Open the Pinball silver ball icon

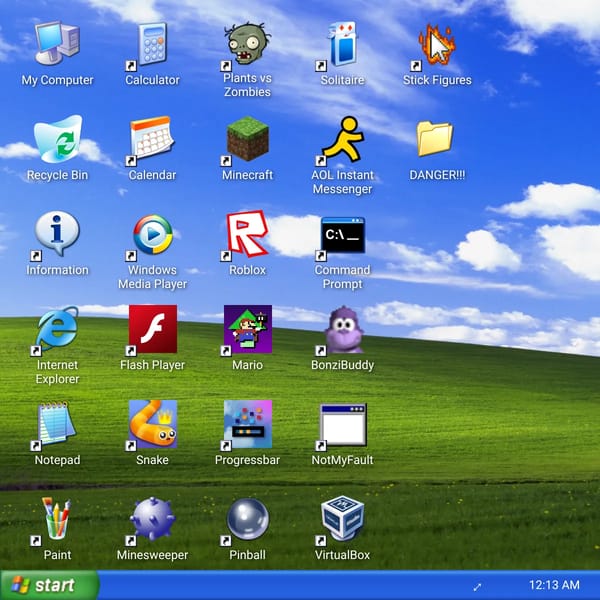click(x=248, y=518)
